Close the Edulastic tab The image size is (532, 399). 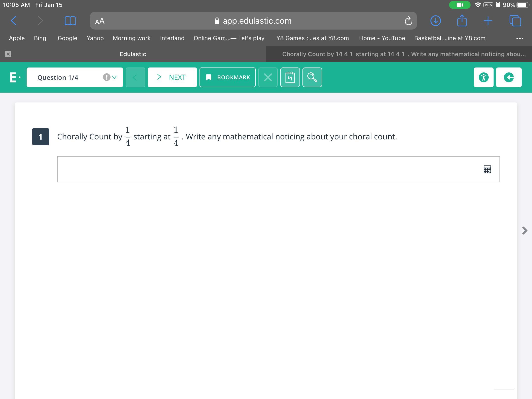coord(8,54)
